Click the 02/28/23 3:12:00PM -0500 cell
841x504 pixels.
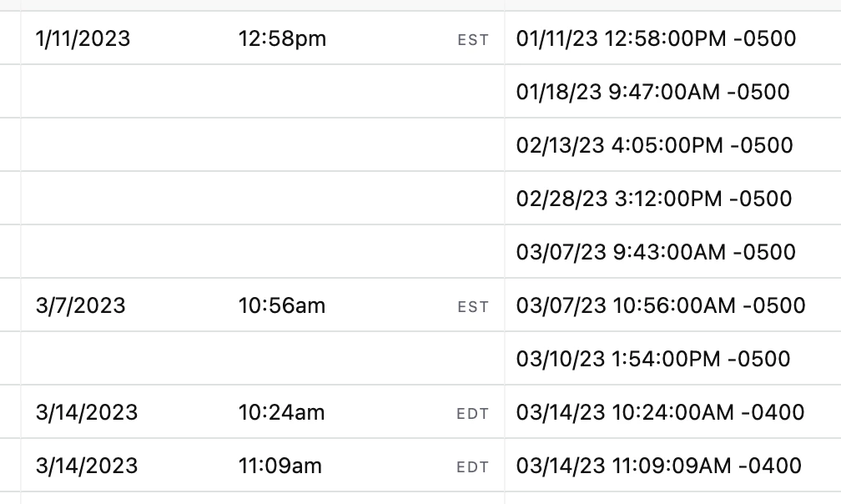(x=653, y=199)
